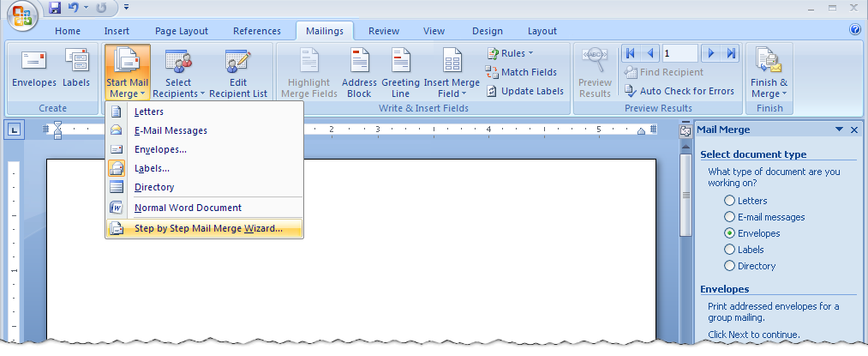Screen dimensions: 868x356
Task: Click the vertical scrollbar thumb
Action: 685,196
